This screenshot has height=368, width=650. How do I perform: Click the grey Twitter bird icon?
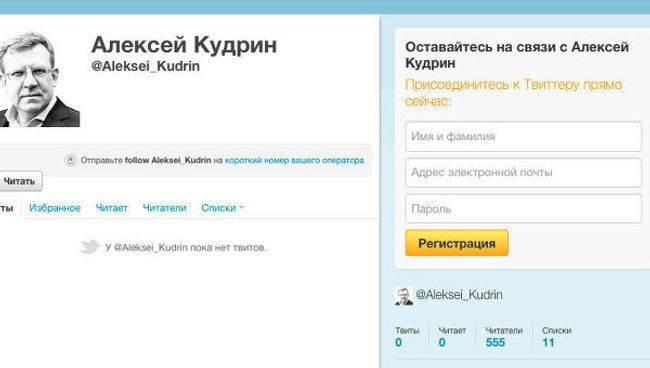click(90, 247)
